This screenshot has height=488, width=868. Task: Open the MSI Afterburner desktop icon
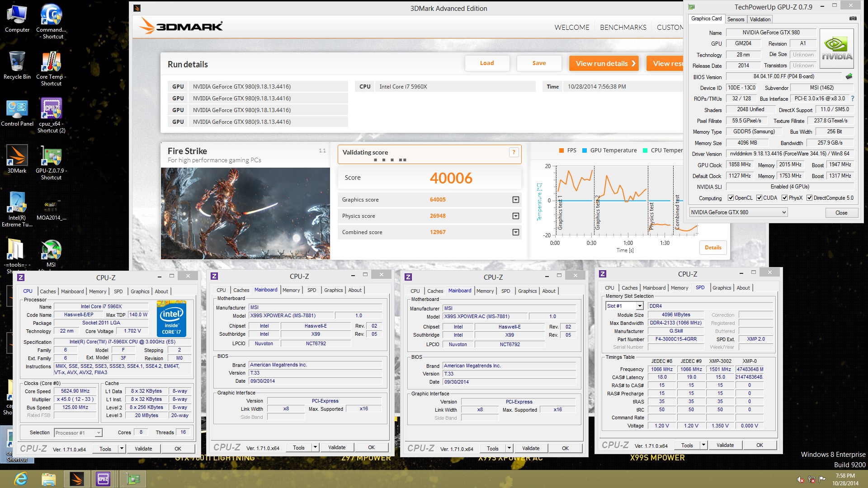(x=51, y=253)
